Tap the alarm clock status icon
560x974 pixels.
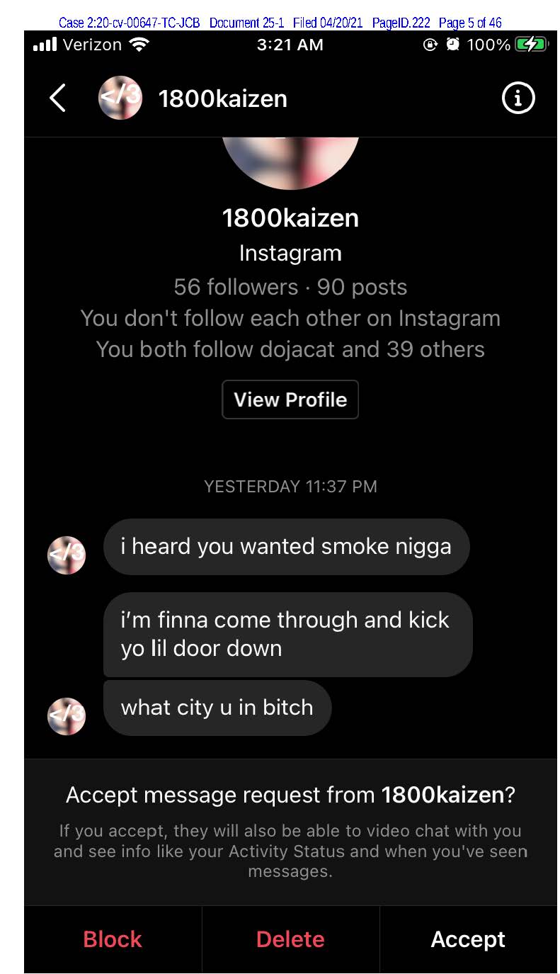point(452,45)
